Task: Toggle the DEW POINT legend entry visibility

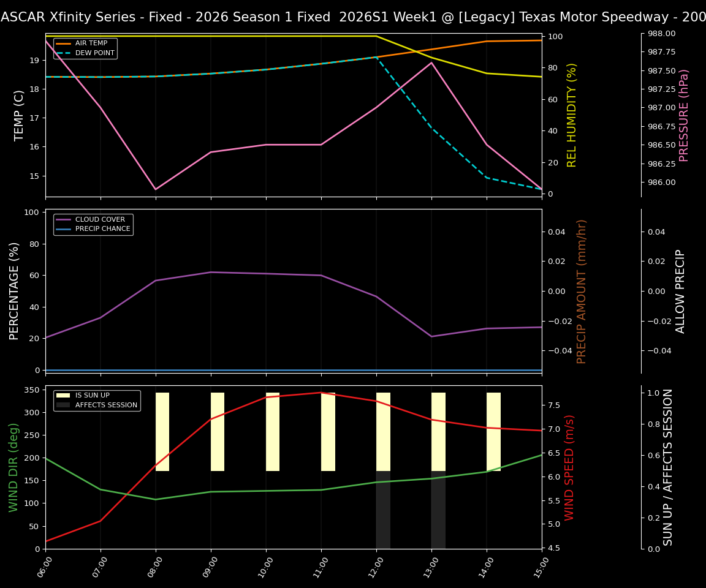Action: tap(93, 53)
